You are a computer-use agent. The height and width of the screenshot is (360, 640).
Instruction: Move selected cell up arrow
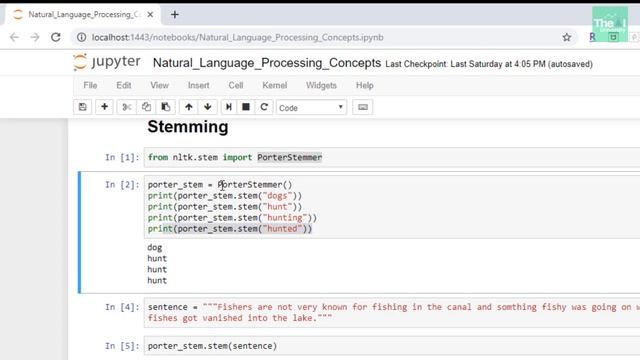pyautogui.click(x=189, y=107)
